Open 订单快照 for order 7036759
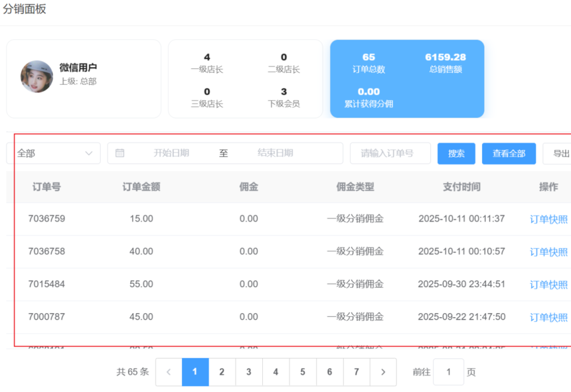Viewport: 571px width, 392px height. click(548, 220)
